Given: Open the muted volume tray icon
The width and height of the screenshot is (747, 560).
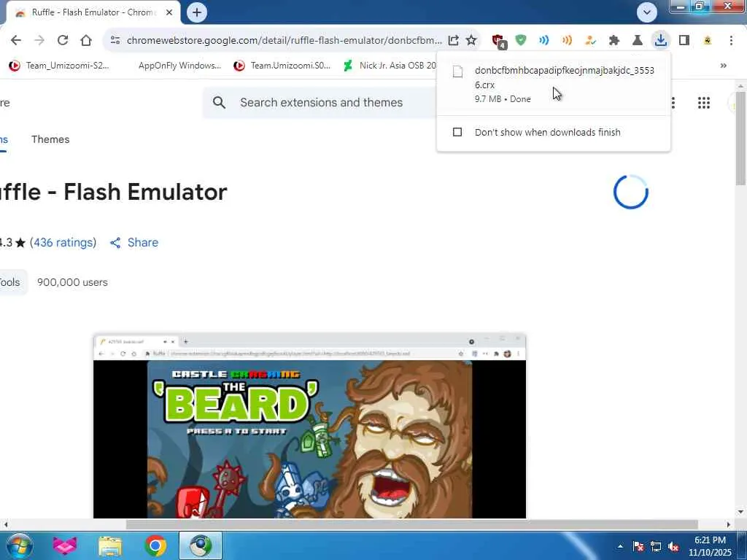Looking at the screenshot, I should pos(673,546).
